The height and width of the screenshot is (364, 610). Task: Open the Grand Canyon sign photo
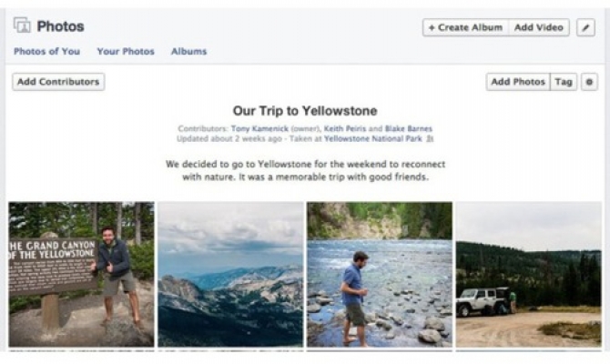tap(81, 274)
